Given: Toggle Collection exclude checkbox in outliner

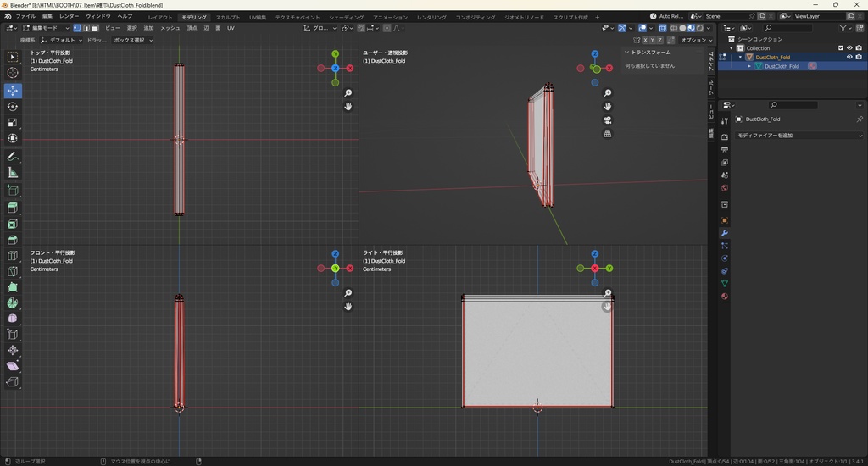Looking at the screenshot, I should (841, 48).
